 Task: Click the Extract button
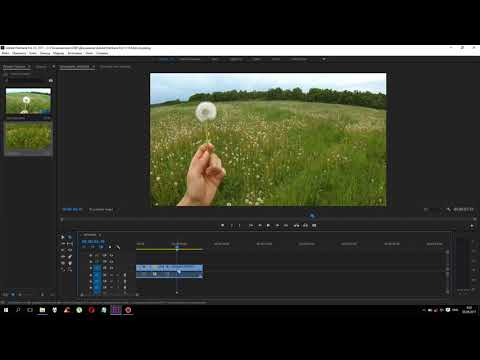[x=305, y=226]
